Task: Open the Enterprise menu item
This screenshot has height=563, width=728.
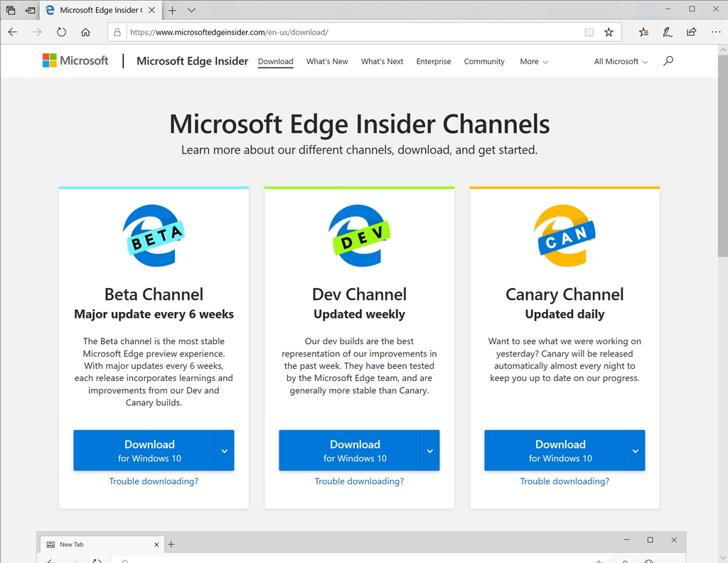Action: click(x=434, y=62)
